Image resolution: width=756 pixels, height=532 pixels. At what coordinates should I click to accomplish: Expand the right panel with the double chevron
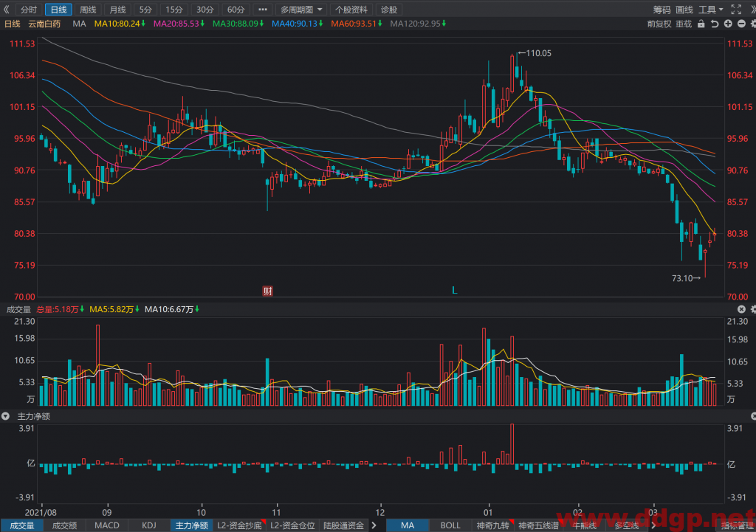[752, 9]
